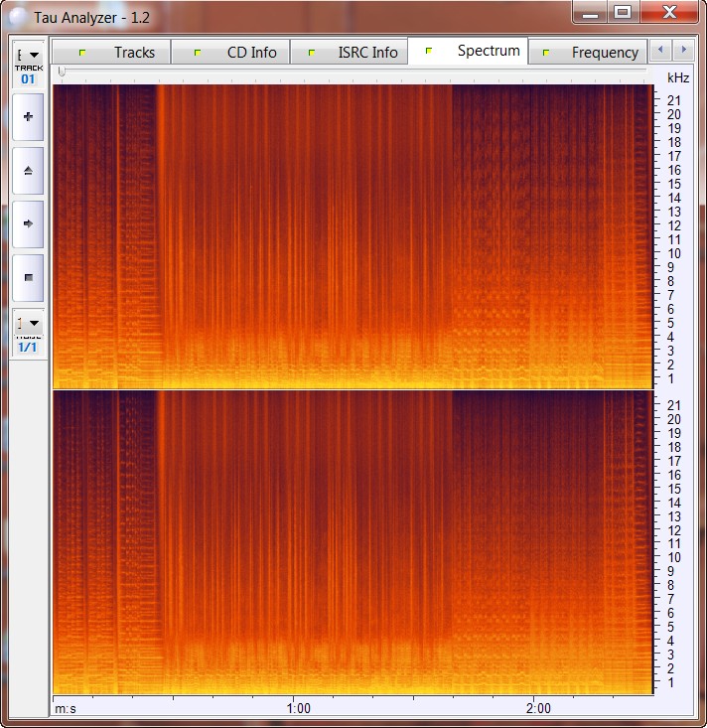Expand the 1/1 disc dropdown
This screenshot has height=728, width=707.
(28, 324)
